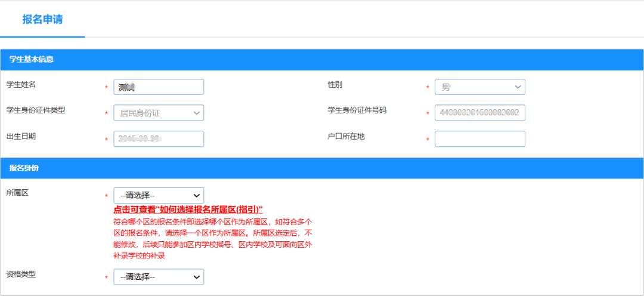Image resolution: width=644 pixels, height=296 pixels.
Task: Click the 学生身份证件类型 label text
Action: click(x=35, y=110)
